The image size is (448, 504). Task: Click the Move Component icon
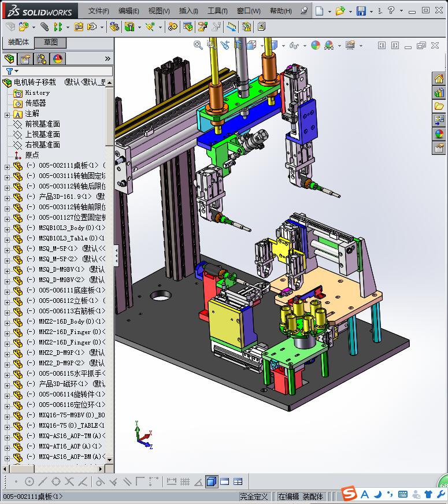tap(92, 27)
